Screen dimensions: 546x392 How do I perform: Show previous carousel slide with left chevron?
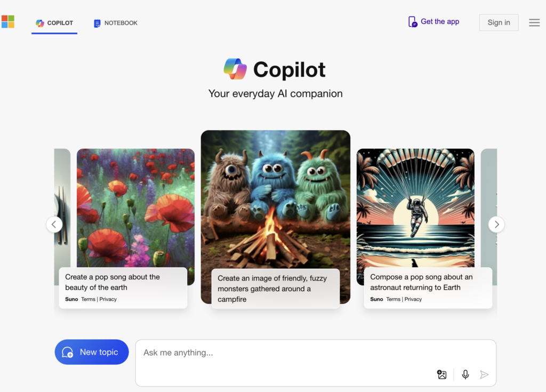(54, 225)
